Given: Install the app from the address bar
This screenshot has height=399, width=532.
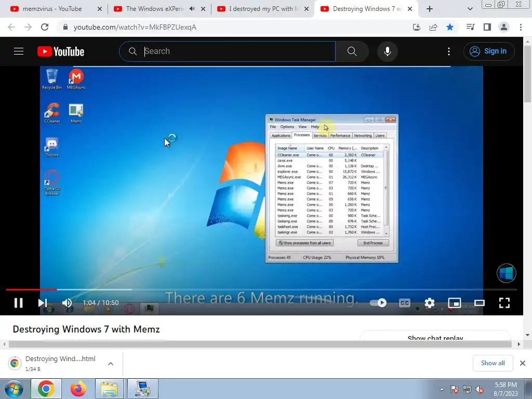Looking at the screenshot, I should pyautogui.click(x=417, y=27).
